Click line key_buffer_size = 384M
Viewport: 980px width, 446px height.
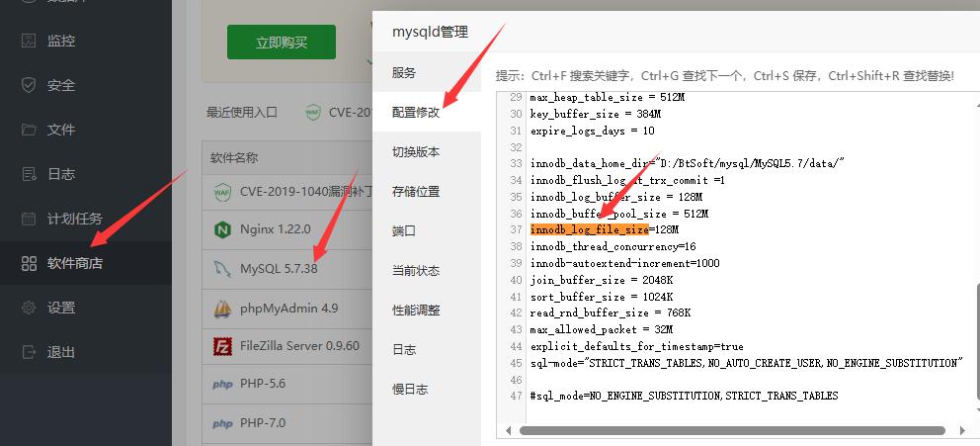595,114
